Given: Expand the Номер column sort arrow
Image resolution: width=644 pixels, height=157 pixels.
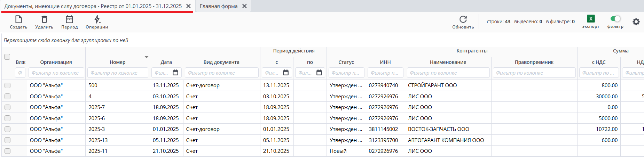Looking at the screenshot, I should point(147,57).
